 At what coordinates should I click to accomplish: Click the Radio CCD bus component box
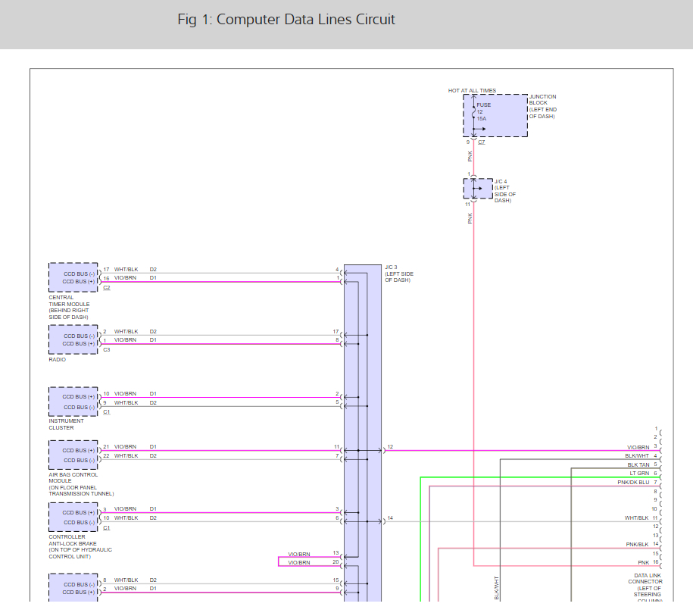[73, 339]
